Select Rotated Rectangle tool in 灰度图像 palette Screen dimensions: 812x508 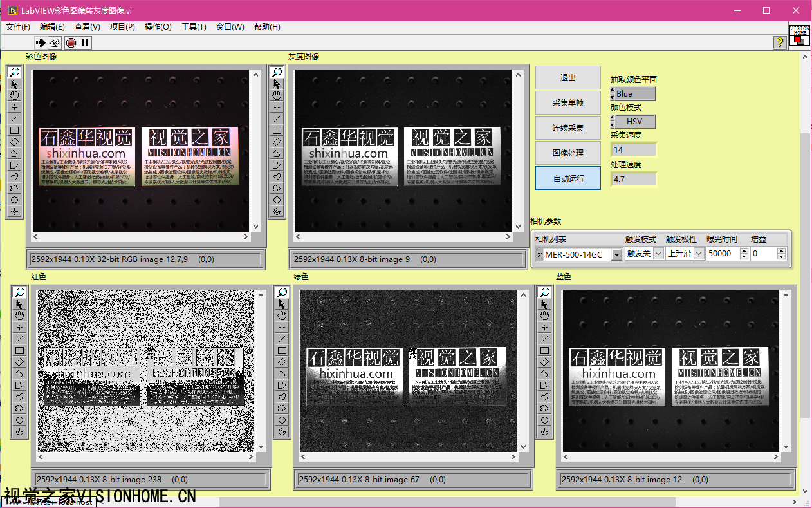click(x=277, y=142)
